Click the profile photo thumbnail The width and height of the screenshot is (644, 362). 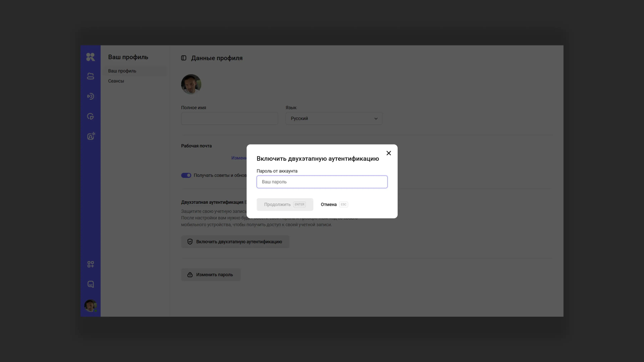pos(191,84)
